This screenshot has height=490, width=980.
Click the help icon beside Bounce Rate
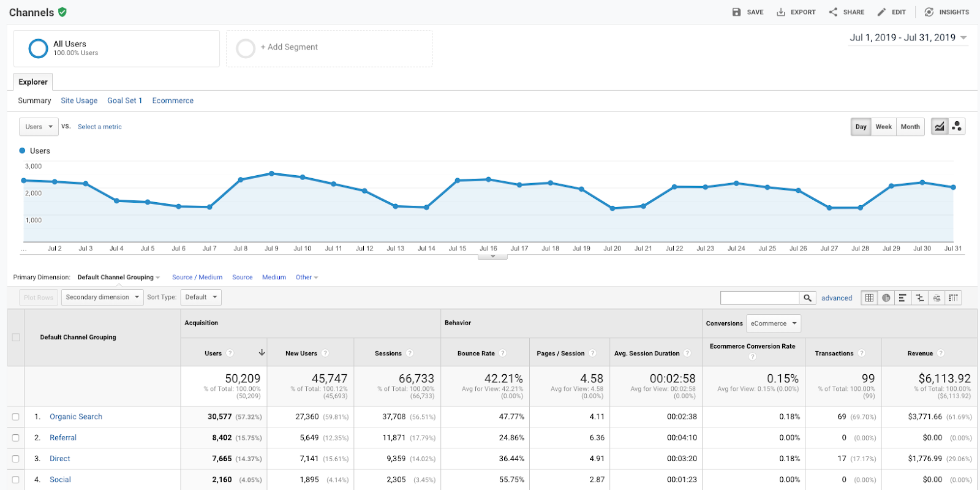click(503, 353)
